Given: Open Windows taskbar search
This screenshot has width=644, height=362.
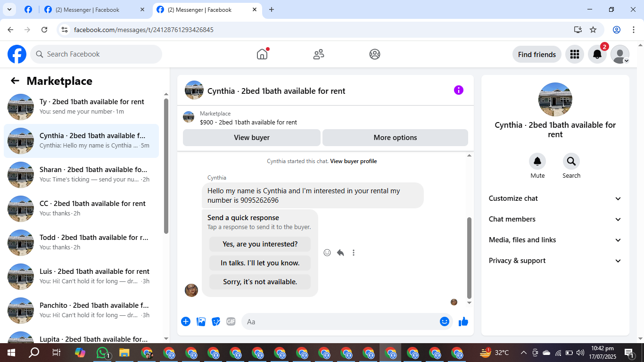Looking at the screenshot, I should click(34, 353).
